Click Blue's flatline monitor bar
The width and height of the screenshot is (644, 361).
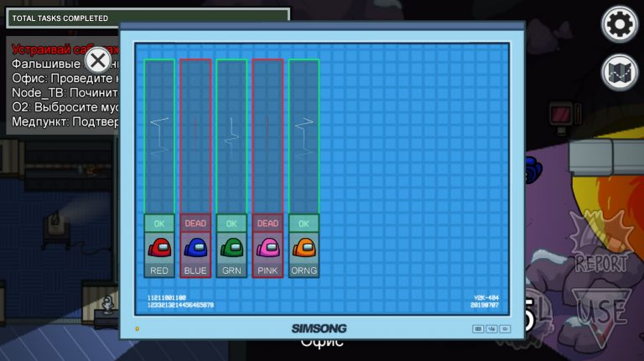[195, 137]
